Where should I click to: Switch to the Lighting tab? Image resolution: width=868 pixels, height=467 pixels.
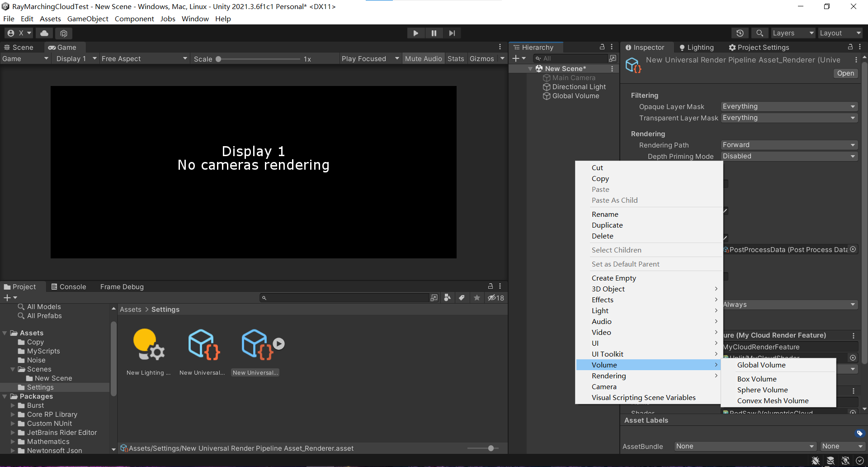tap(697, 48)
